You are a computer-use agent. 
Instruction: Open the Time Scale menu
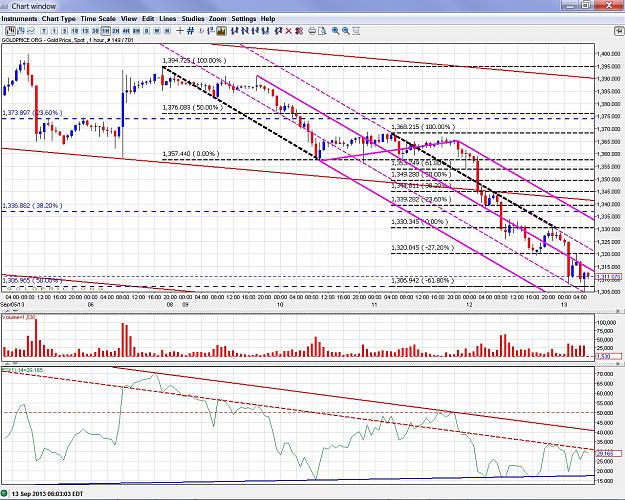click(98, 19)
